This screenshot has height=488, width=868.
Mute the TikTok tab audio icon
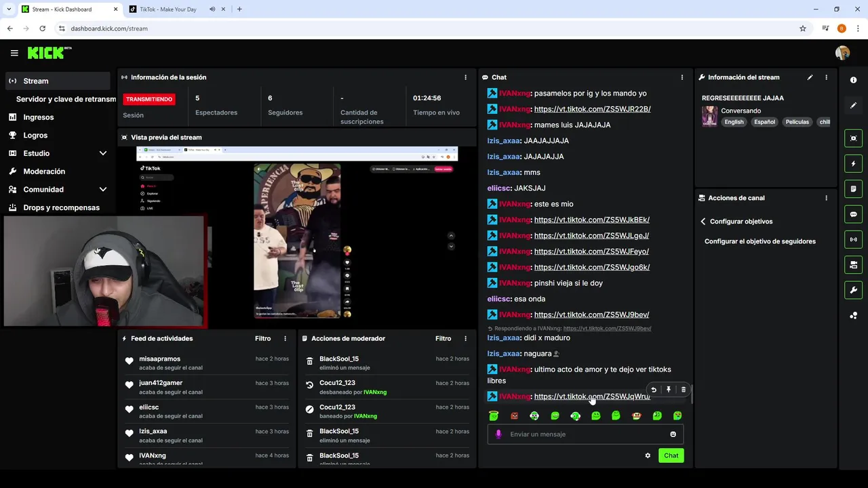[x=212, y=9]
